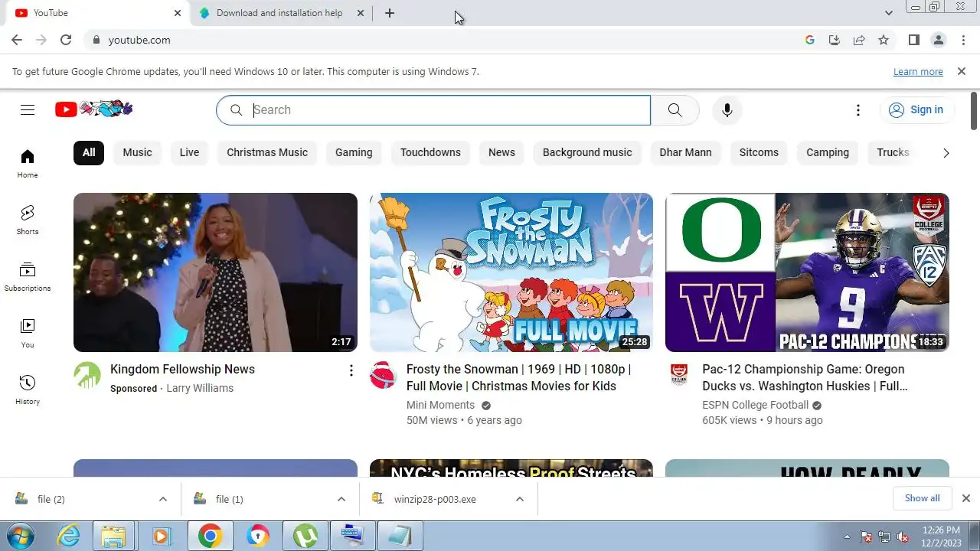This screenshot has width=980, height=551.
Task: Select the Christmas Music chip
Action: coord(267,152)
